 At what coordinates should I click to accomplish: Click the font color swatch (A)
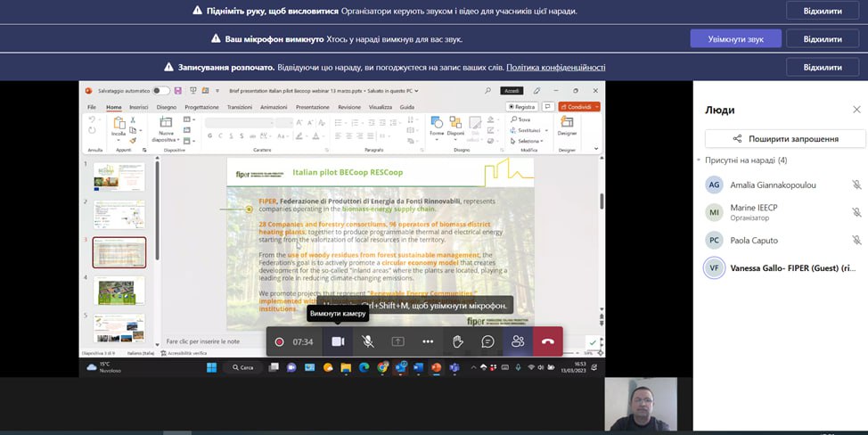pyautogui.click(x=315, y=135)
